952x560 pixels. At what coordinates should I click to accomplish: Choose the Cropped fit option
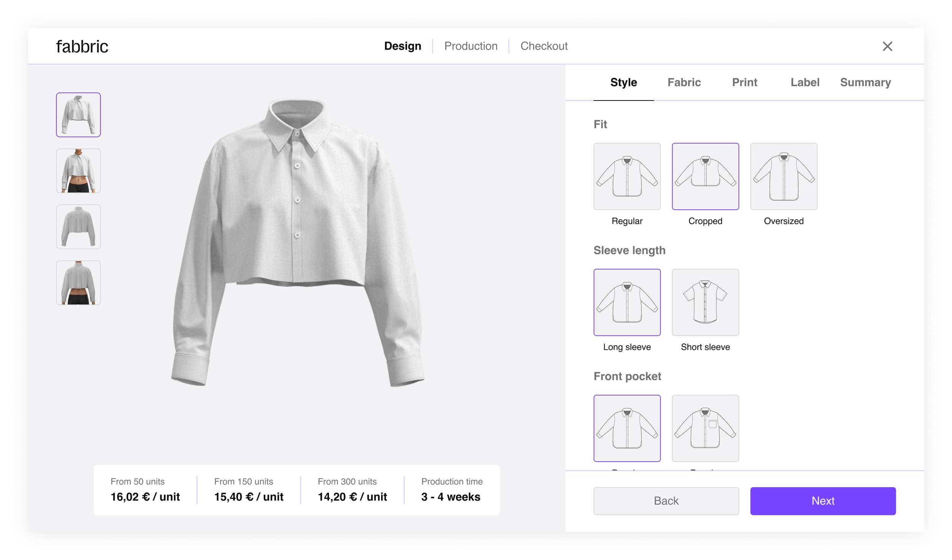coord(705,176)
